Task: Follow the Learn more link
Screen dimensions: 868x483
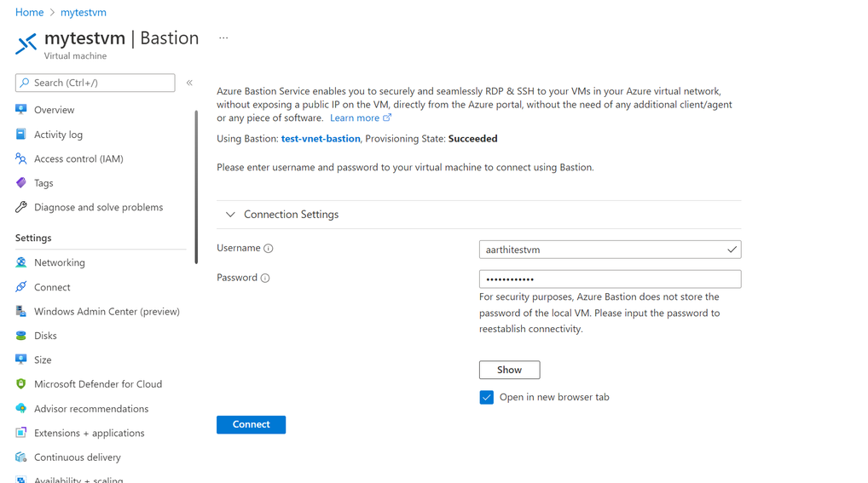Action: tap(355, 118)
